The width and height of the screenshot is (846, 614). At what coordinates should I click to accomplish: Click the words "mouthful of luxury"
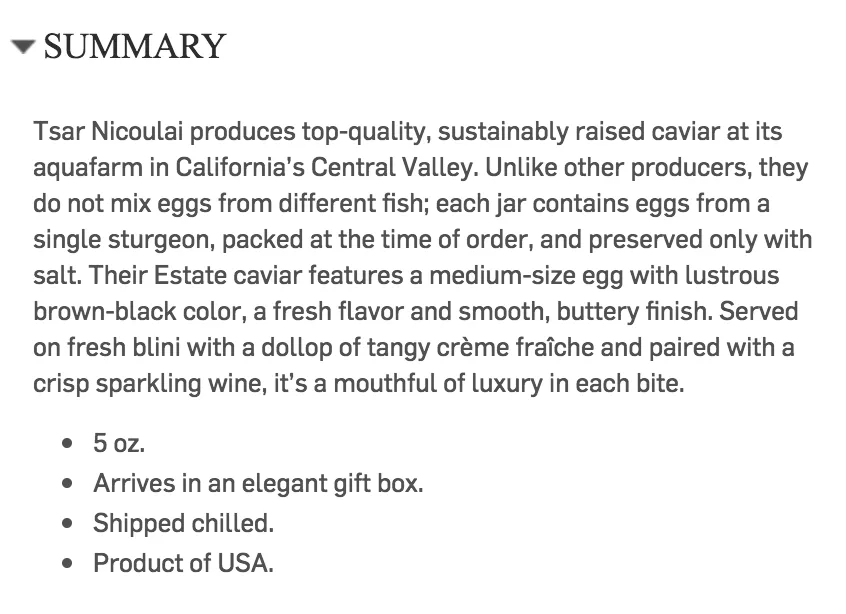tap(438, 384)
